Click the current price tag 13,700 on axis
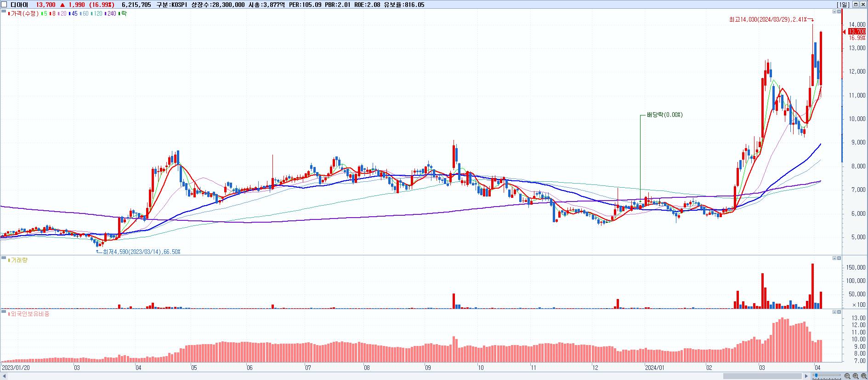 click(857, 31)
